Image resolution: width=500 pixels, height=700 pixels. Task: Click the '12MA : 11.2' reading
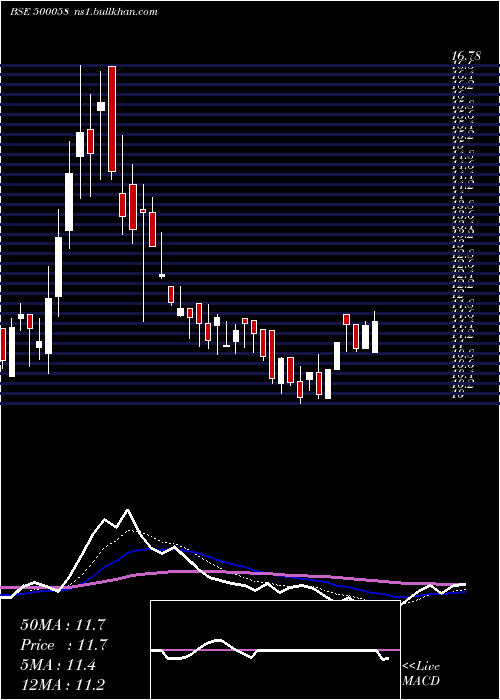pyautogui.click(x=62, y=685)
